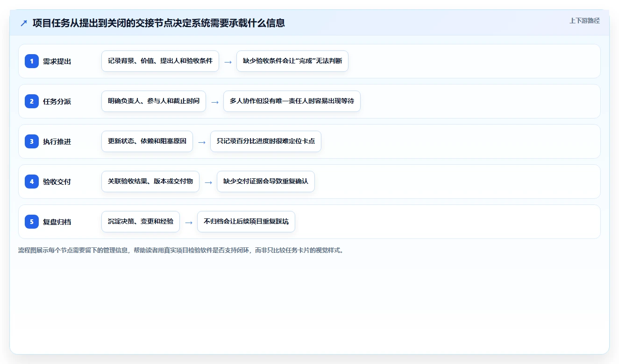This screenshot has width=619, height=364.
Task: Click the 沉淀决策、变更和经验 box
Action: coord(141,222)
